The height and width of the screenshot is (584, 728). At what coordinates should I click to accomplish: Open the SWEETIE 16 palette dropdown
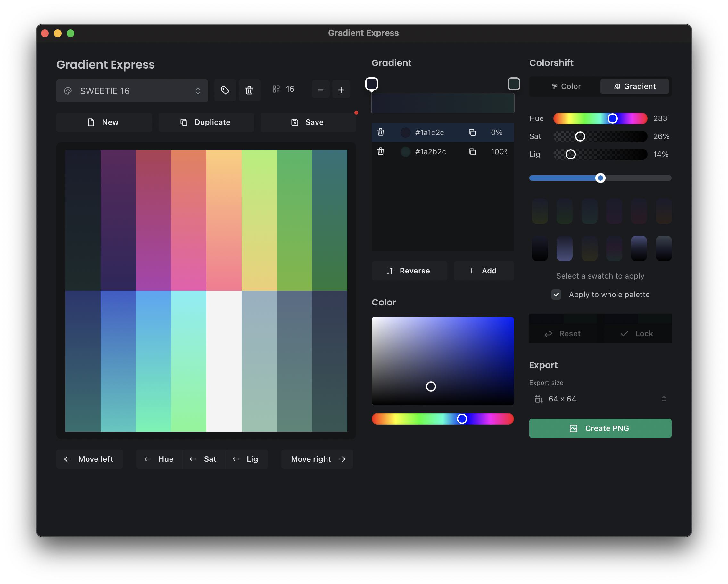132,91
